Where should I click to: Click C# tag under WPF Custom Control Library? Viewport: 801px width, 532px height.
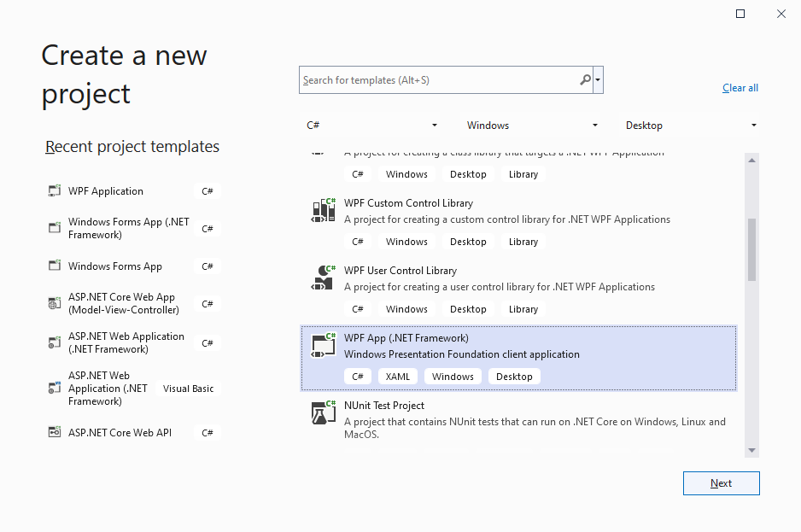click(x=358, y=242)
